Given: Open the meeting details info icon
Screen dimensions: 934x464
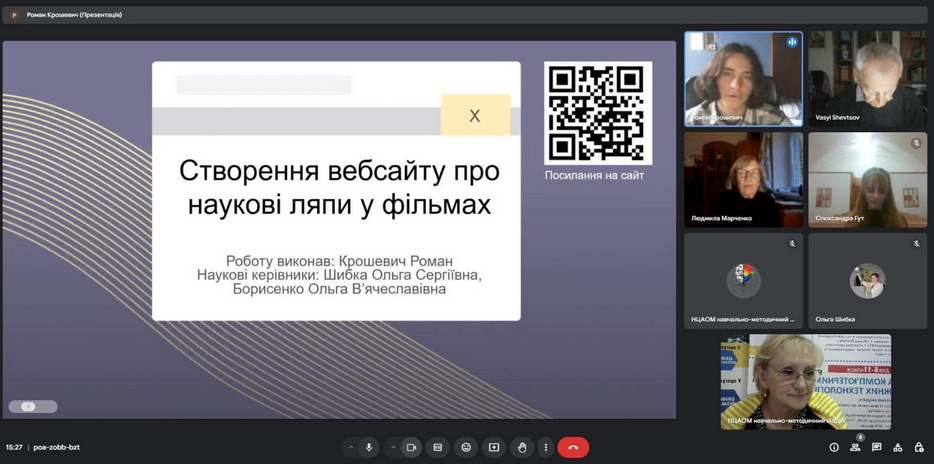Looking at the screenshot, I should [x=834, y=447].
